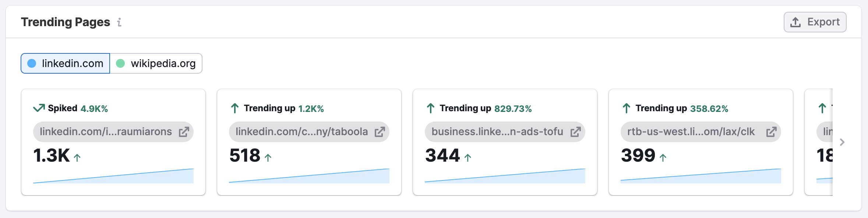Image resolution: width=868 pixels, height=218 pixels.
Task: Click the green spike arrow icon on the 4.9K% card
Action: pos(39,108)
